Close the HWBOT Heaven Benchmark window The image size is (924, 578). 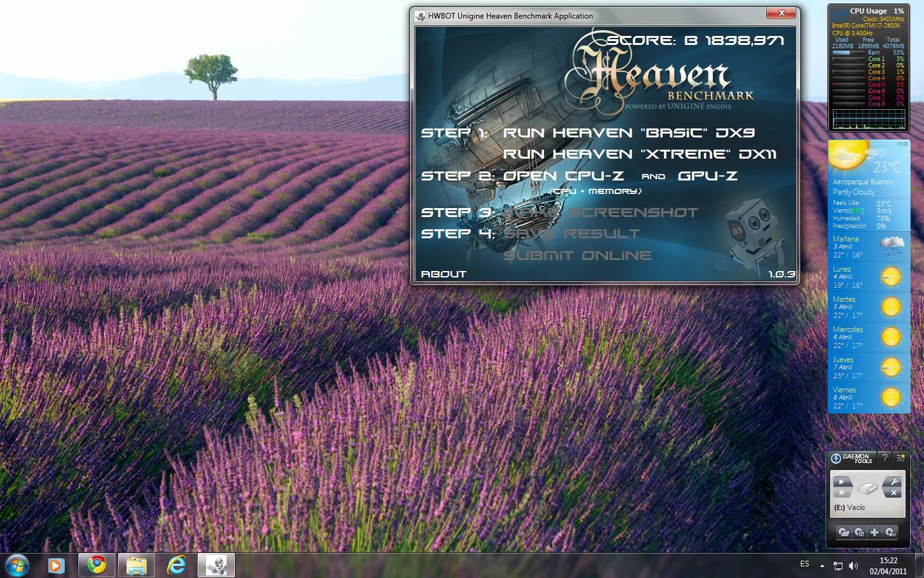tap(782, 13)
